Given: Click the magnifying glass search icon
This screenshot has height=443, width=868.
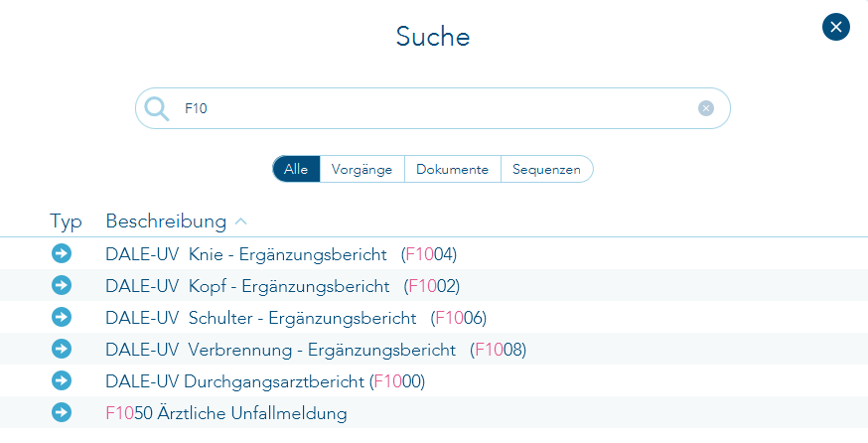Looking at the screenshot, I should [157, 108].
